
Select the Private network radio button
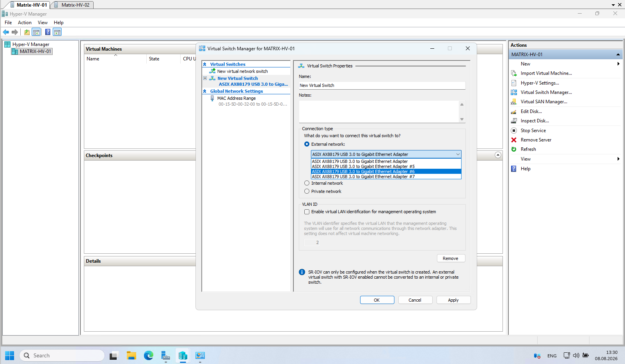tap(307, 191)
